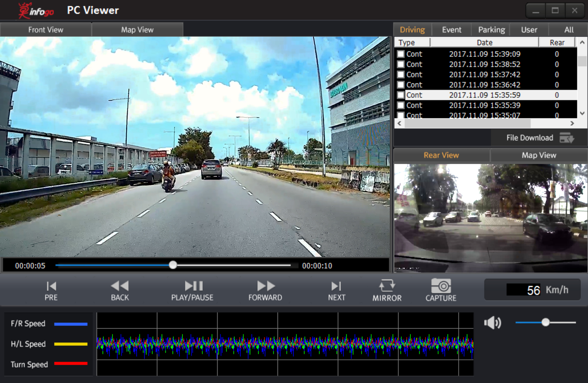The width and height of the screenshot is (588, 383).
Task: Click the infogo logo
Action: (x=36, y=11)
